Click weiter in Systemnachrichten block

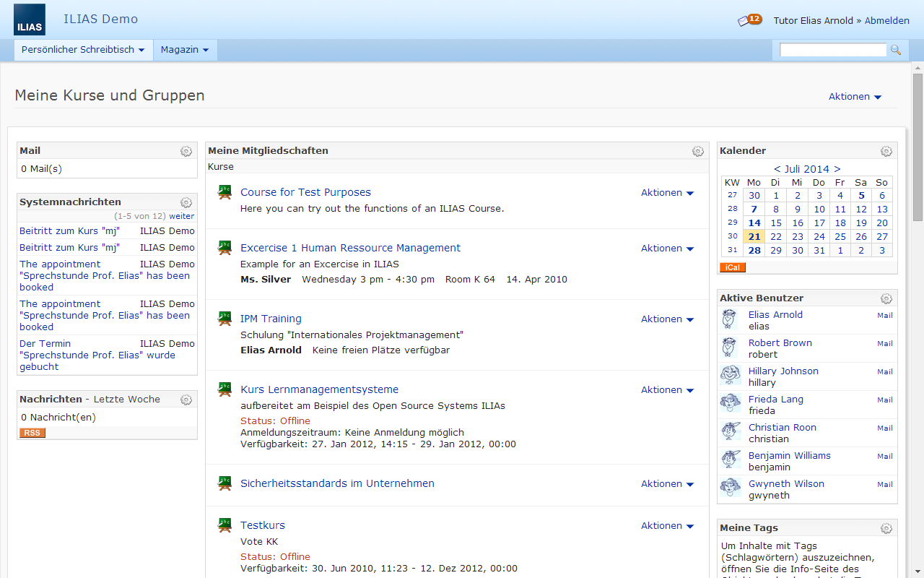(x=181, y=216)
